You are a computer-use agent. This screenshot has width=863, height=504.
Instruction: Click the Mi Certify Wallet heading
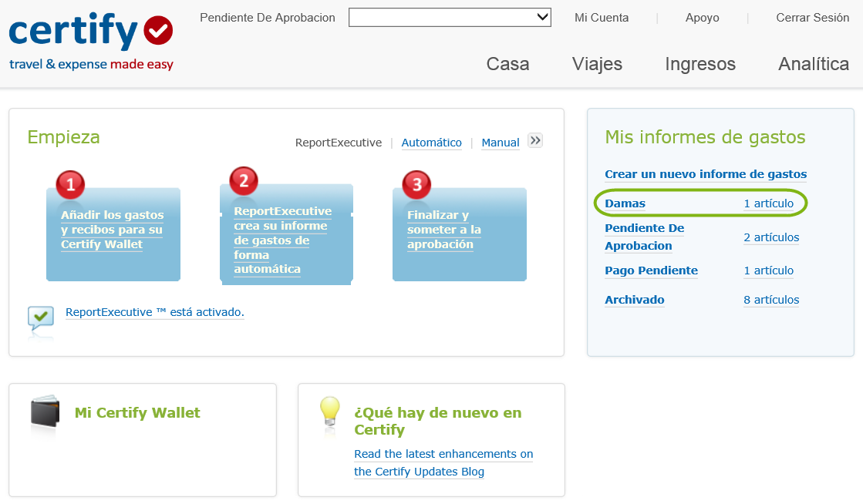point(137,412)
